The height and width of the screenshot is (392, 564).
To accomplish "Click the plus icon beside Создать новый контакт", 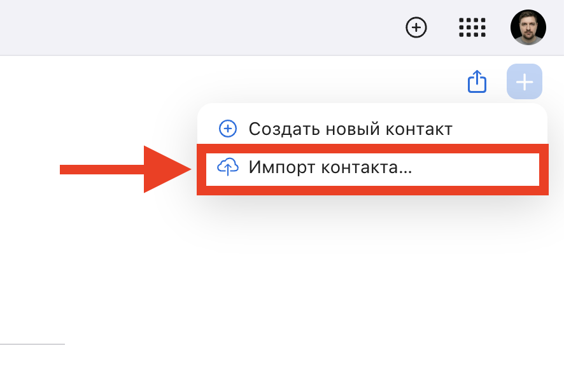I will click(x=227, y=129).
